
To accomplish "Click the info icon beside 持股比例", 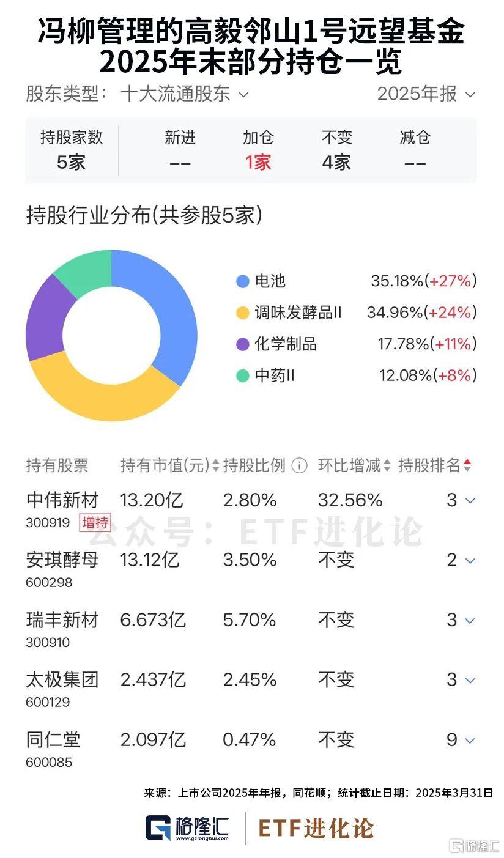I will (x=299, y=466).
